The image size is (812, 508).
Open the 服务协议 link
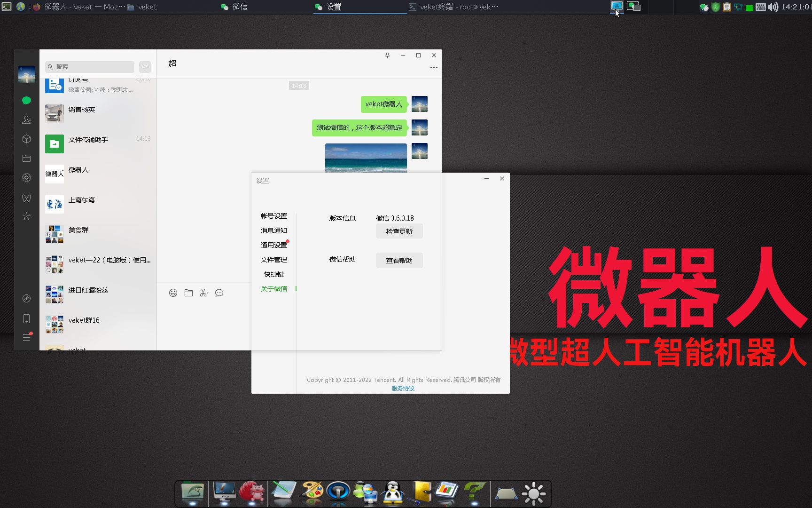403,389
